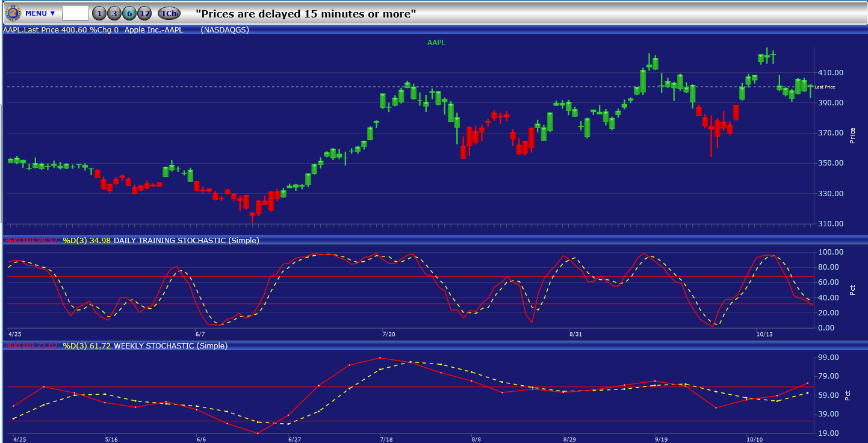Click the Last Price label on the price axis
The height and width of the screenshot is (443, 868).
(x=825, y=87)
